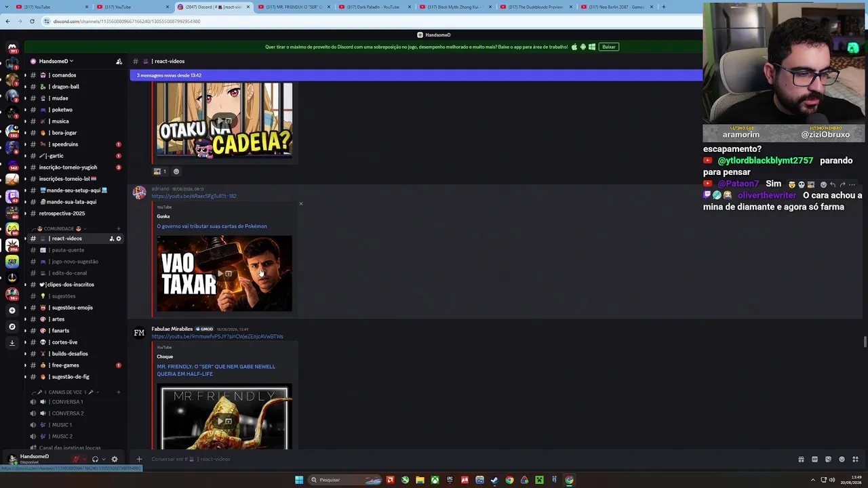
Task: Click the Baixar app download button
Action: pyautogui.click(x=609, y=47)
